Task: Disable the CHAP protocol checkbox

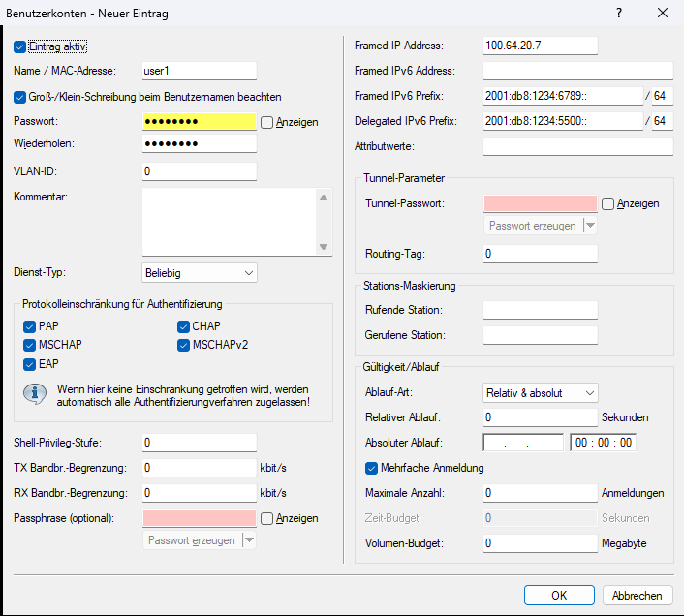Action: click(183, 326)
